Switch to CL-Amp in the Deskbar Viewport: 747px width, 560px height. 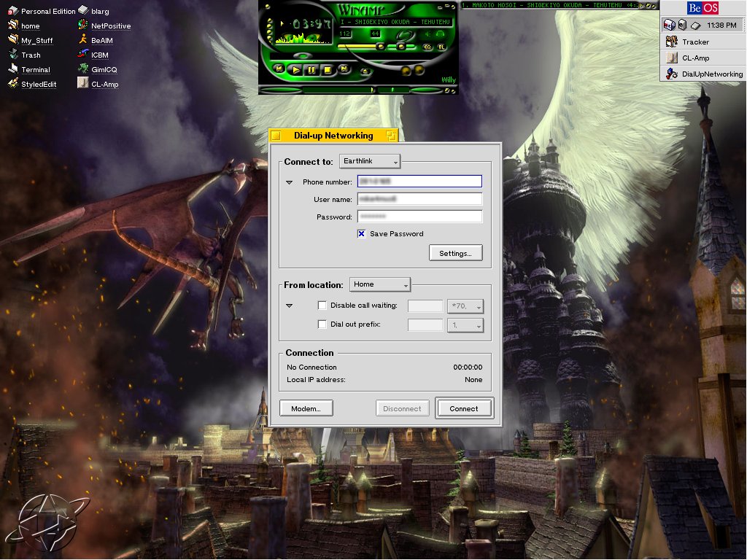point(703,58)
